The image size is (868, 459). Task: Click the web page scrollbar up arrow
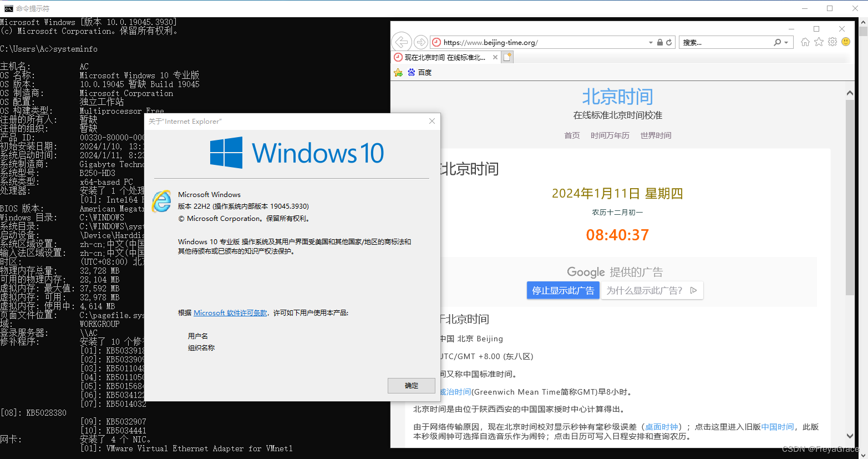click(850, 93)
